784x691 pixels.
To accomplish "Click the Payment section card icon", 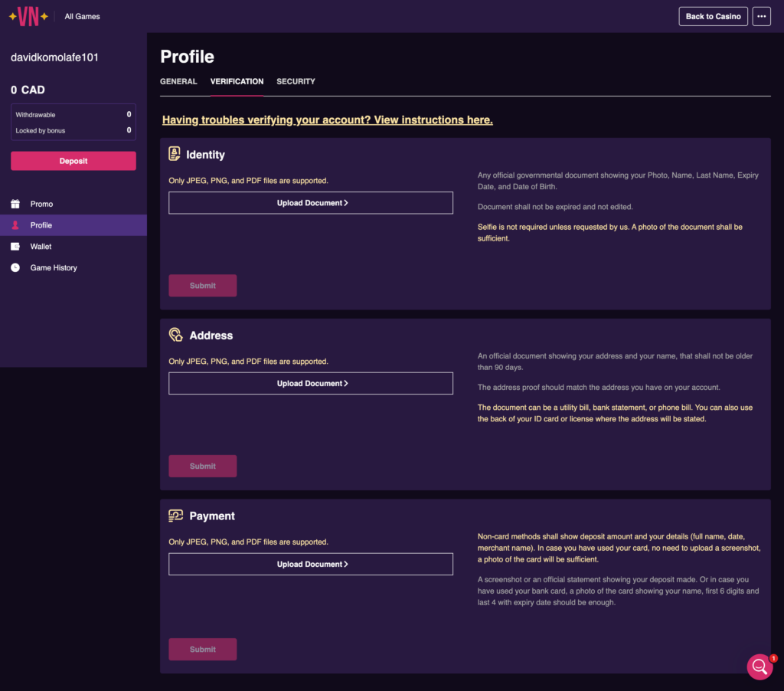I will click(175, 516).
